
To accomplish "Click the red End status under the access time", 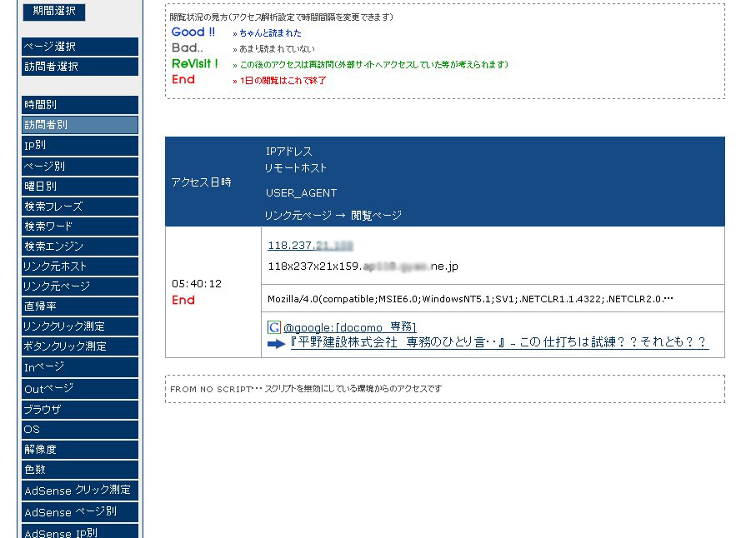I will pos(183,300).
